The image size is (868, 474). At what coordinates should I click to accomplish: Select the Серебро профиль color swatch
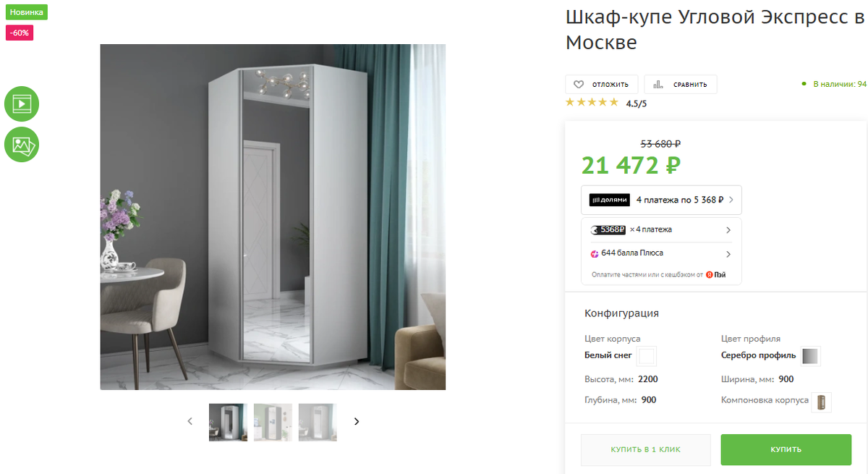[811, 356]
